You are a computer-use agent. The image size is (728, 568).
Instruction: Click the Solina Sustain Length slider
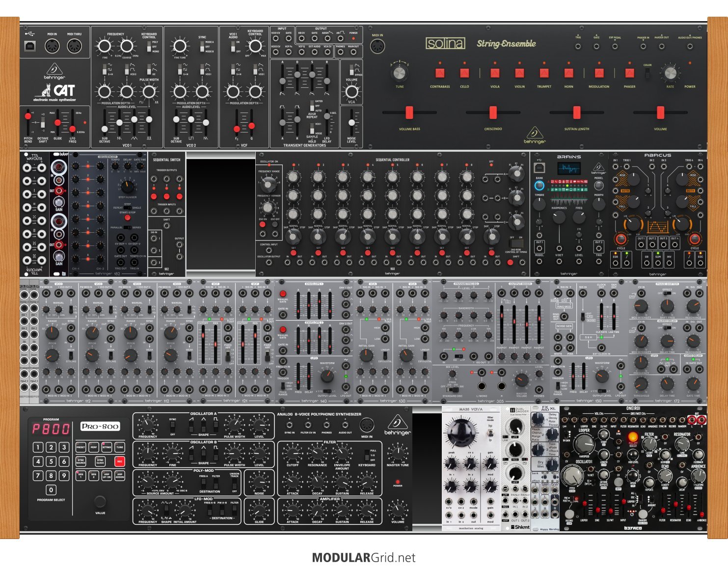click(577, 112)
